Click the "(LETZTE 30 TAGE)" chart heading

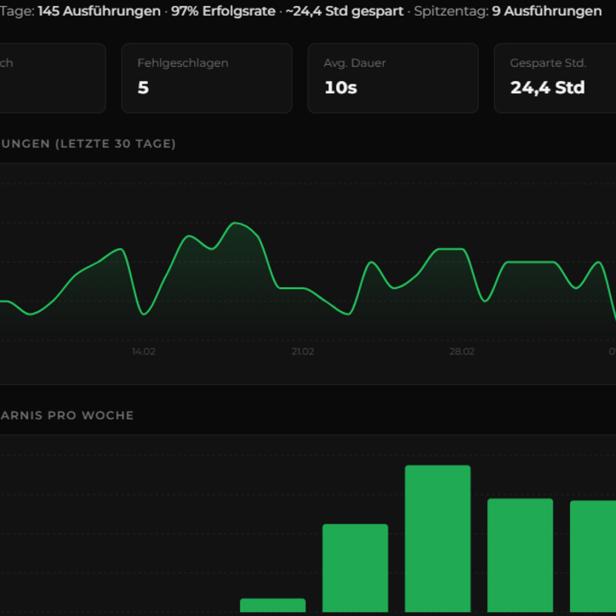pos(116,144)
